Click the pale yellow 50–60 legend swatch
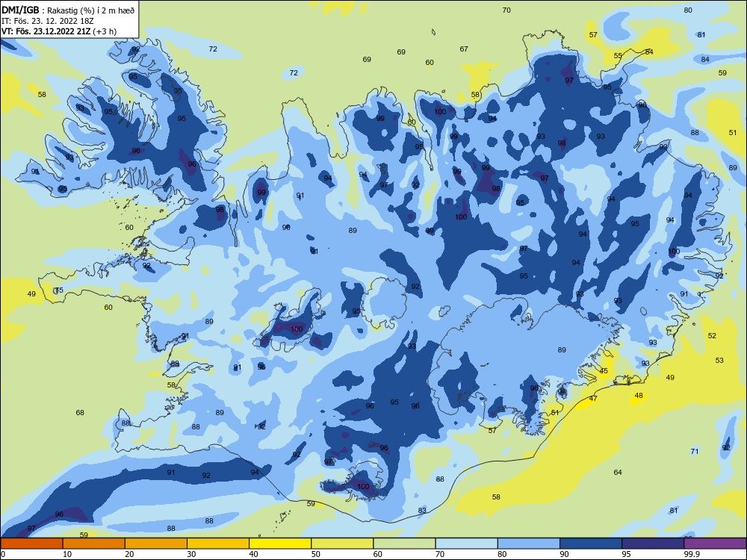 342,544
